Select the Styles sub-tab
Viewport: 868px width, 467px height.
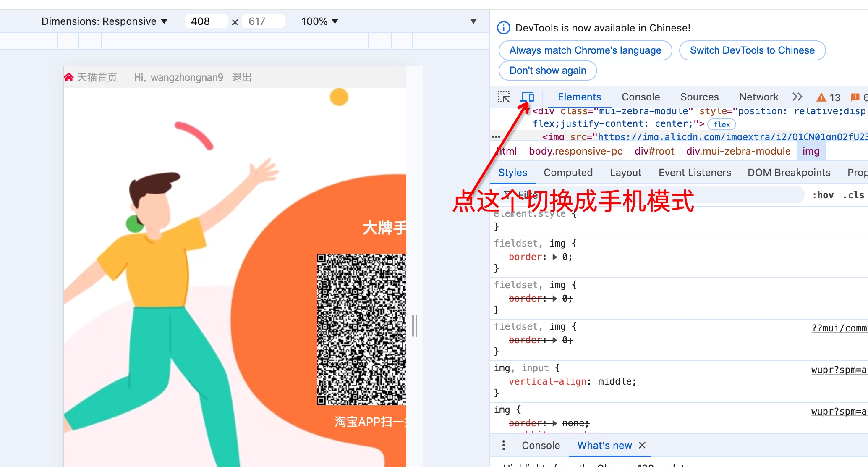[512, 173]
